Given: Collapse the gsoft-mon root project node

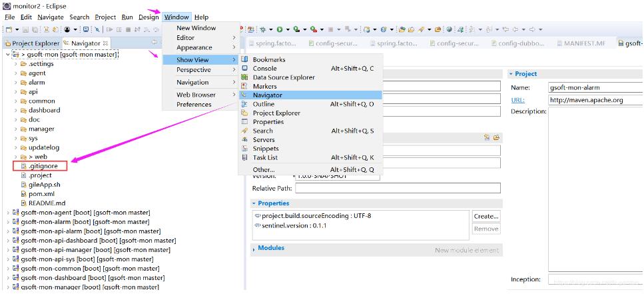Looking at the screenshot, I should tap(8, 54).
